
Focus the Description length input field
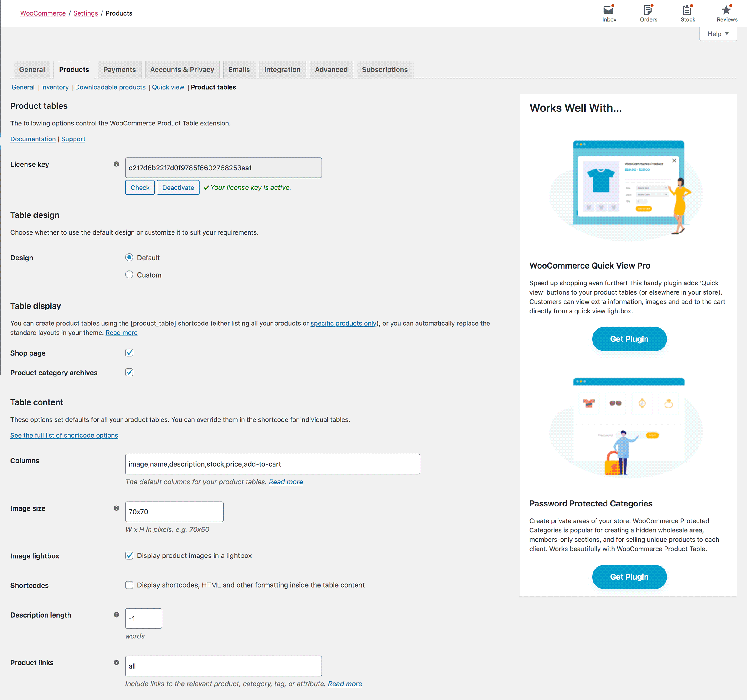[143, 618]
